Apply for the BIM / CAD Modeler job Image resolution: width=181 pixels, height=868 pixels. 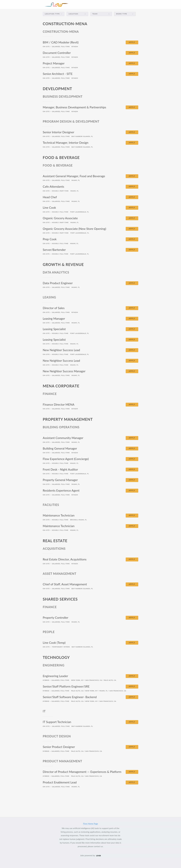click(132, 42)
